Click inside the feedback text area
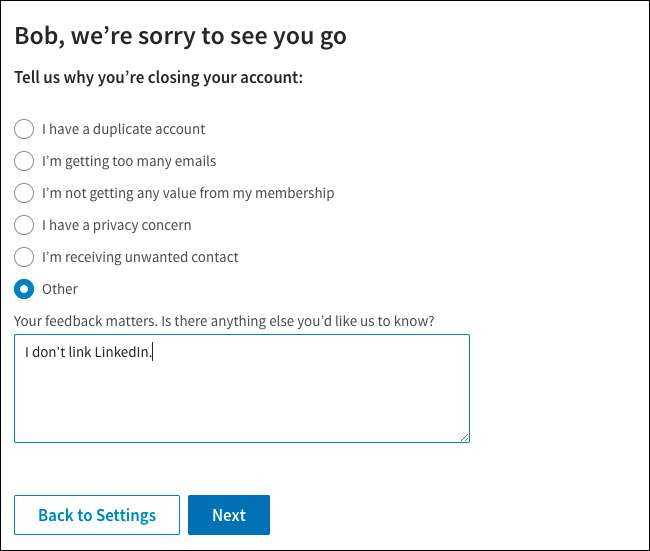Screen dimensions: 650x551 [241, 400]
